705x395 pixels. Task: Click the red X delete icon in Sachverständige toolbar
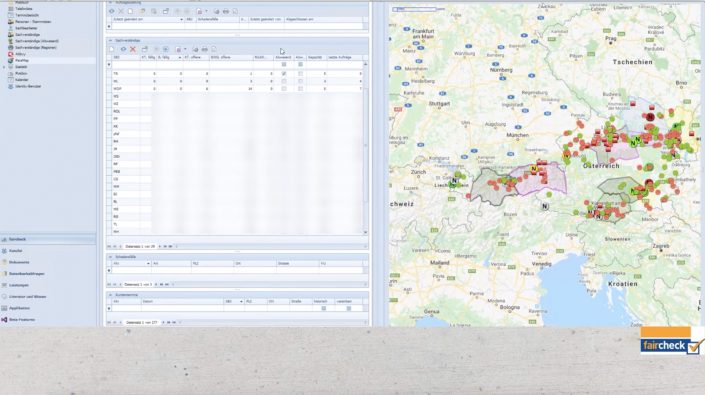pyautogui.click(x=133, y=49)
